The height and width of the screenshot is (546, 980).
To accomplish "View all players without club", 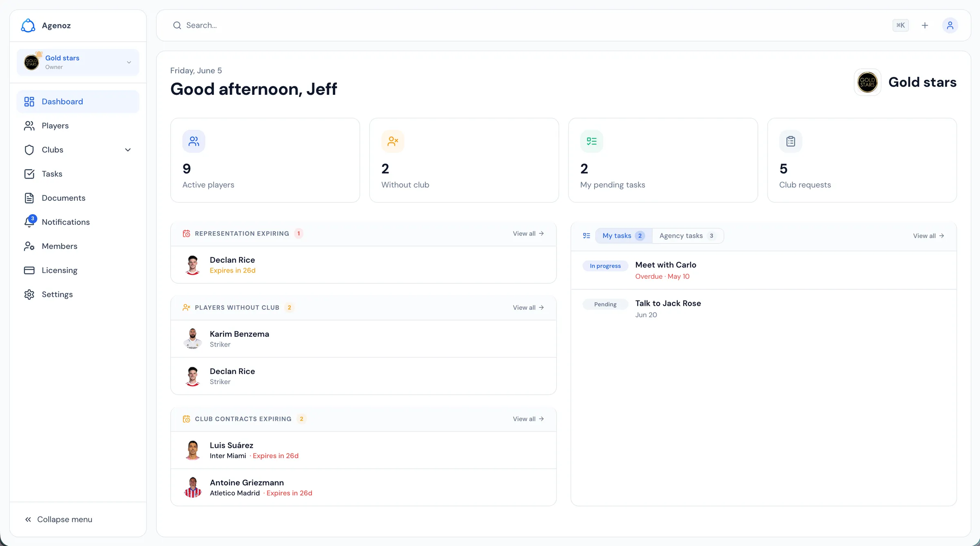I will point(528,307).
